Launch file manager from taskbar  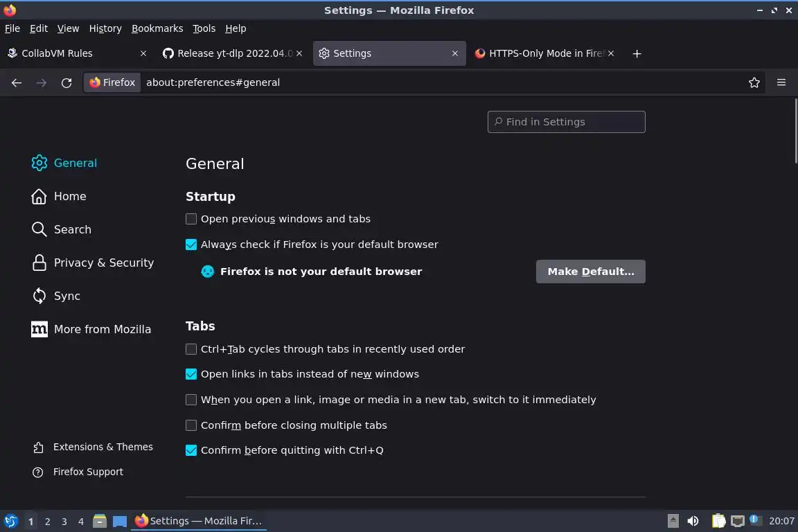(x=100, y=521)
